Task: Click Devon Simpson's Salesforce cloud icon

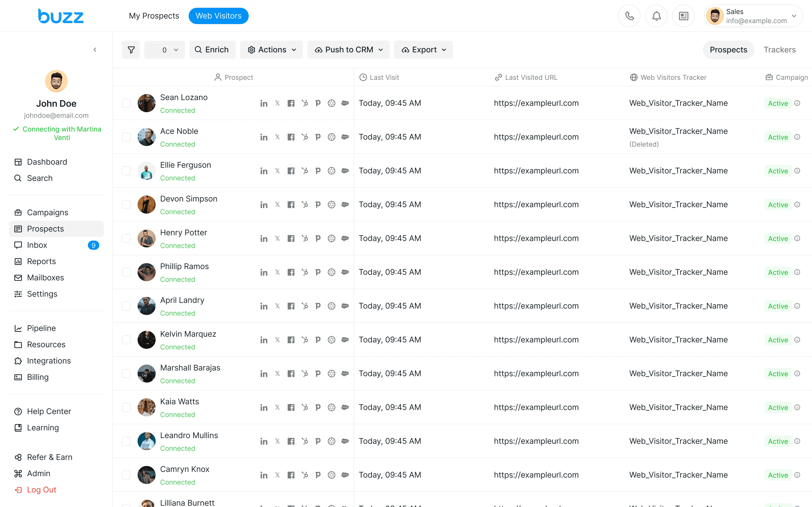Action: tap(345, 205)
